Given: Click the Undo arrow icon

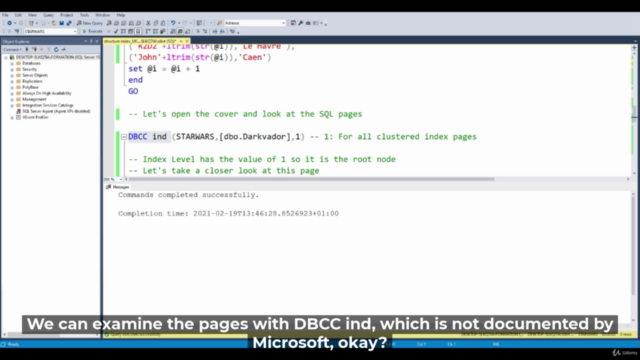Looking at the screenshot, I should click(x=173, y=23).
